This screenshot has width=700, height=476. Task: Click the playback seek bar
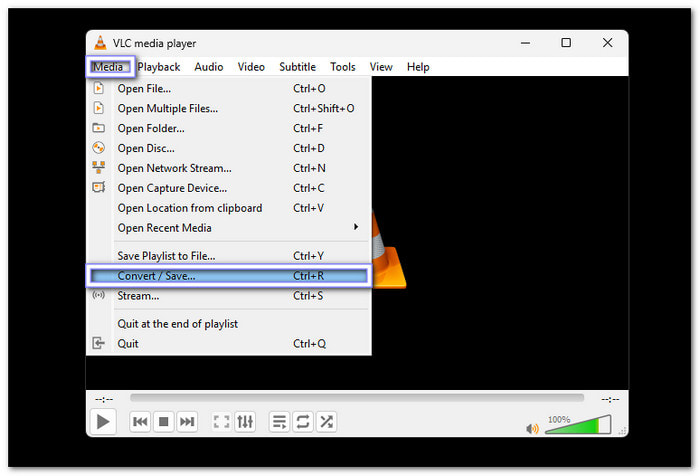(356, 398)
